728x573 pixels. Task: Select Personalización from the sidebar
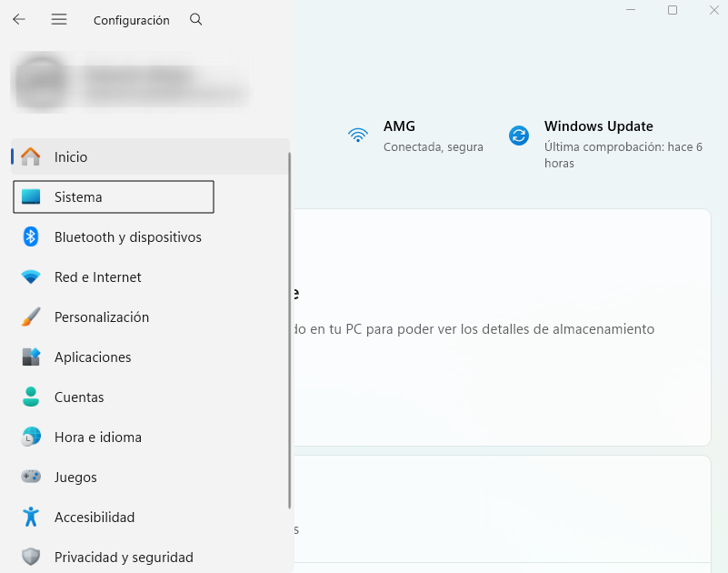pos(113,317)
